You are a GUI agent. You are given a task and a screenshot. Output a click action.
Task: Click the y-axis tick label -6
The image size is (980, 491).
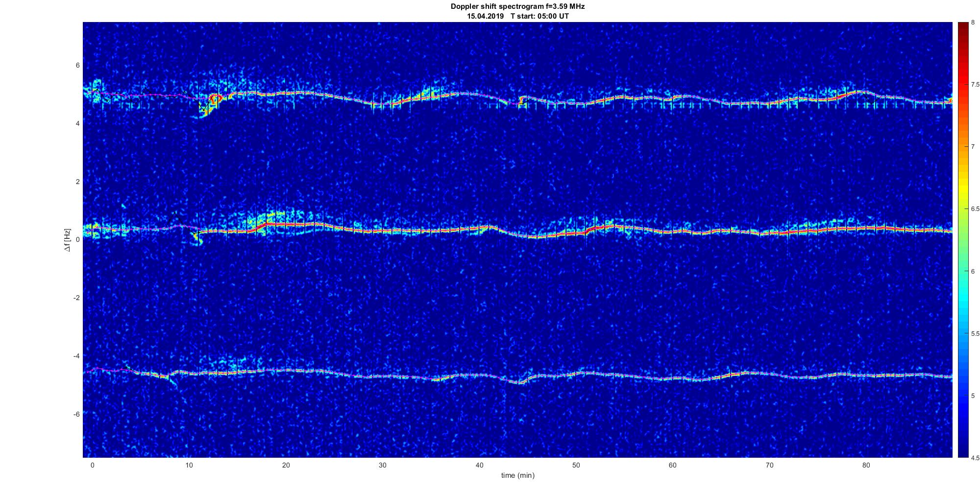[77, 414]
